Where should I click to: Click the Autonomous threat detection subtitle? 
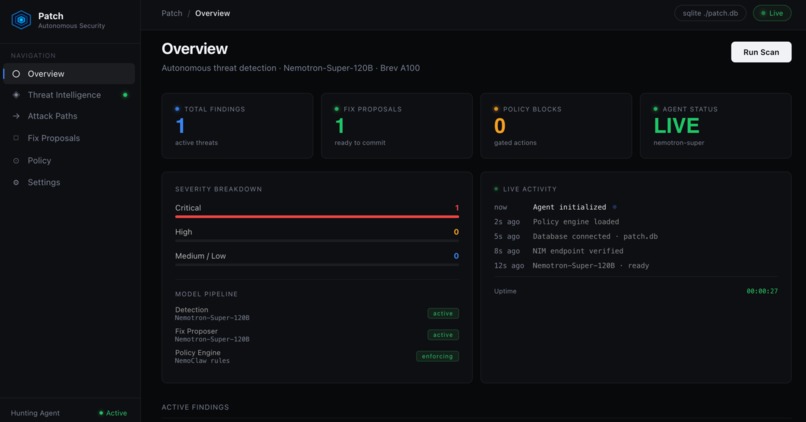pos(290,68)
